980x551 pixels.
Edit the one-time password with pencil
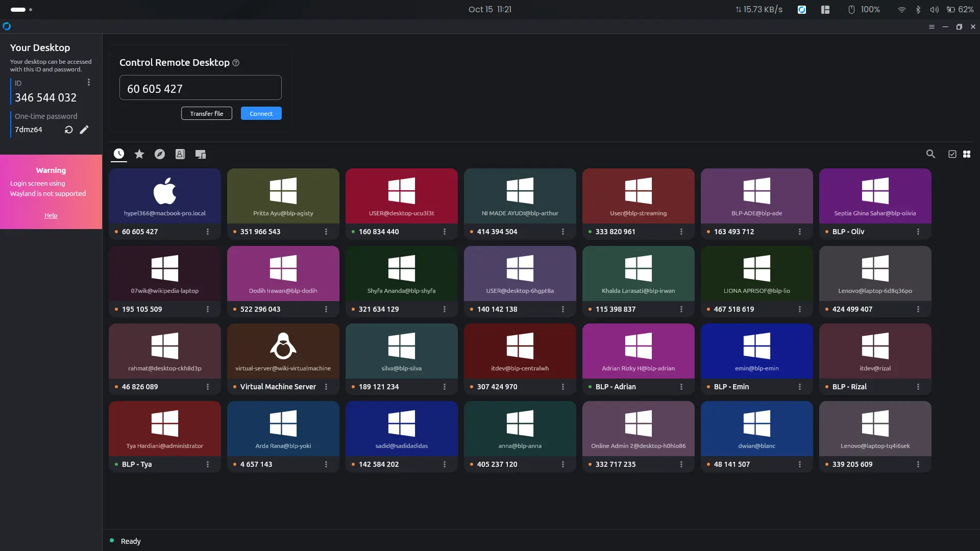[x=84, y=130]
